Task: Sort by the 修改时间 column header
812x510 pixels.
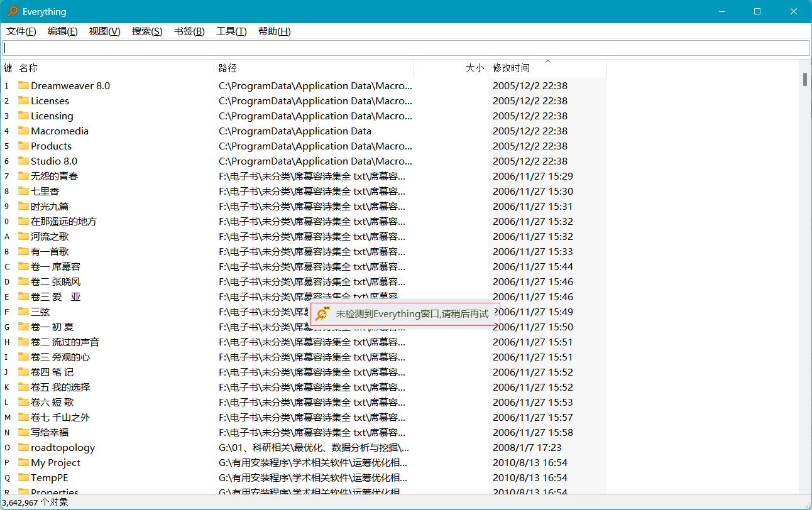Action: pos(547,68)
